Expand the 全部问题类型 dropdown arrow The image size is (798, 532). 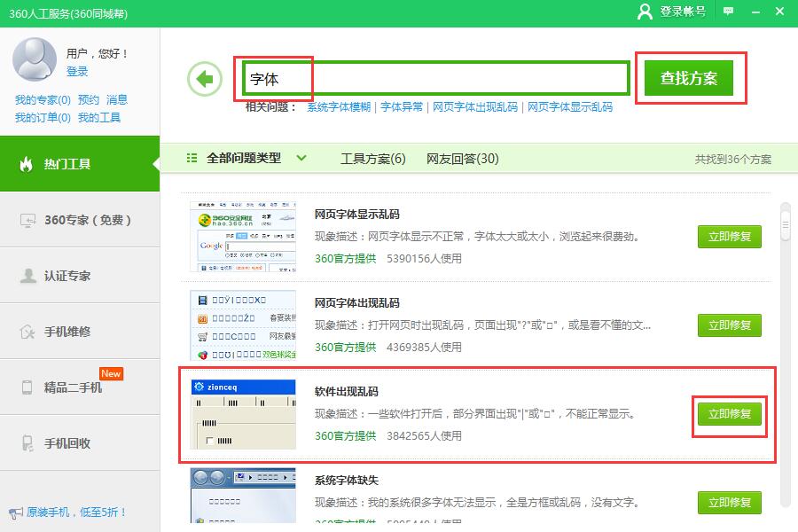(301, 159)
